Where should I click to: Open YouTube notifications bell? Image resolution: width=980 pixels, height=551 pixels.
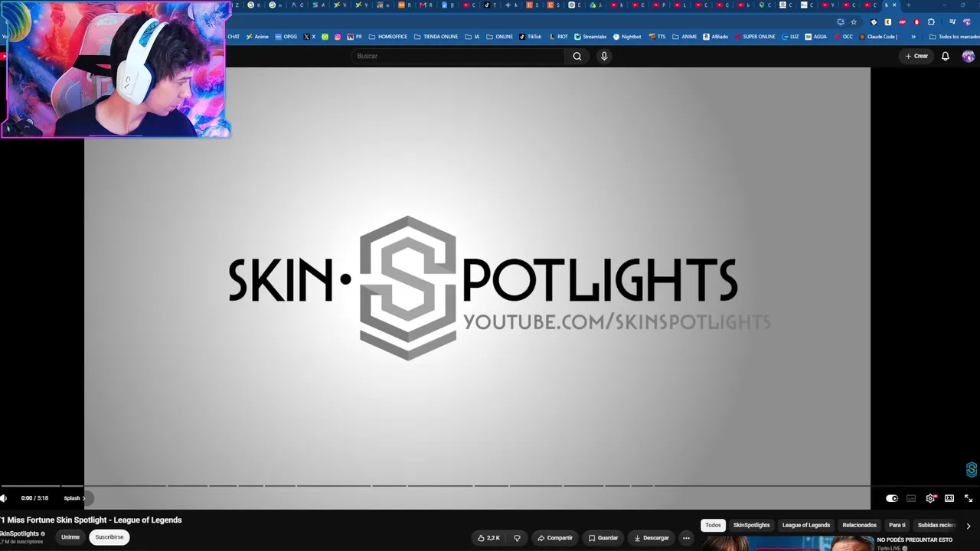[x=946, y=56]
